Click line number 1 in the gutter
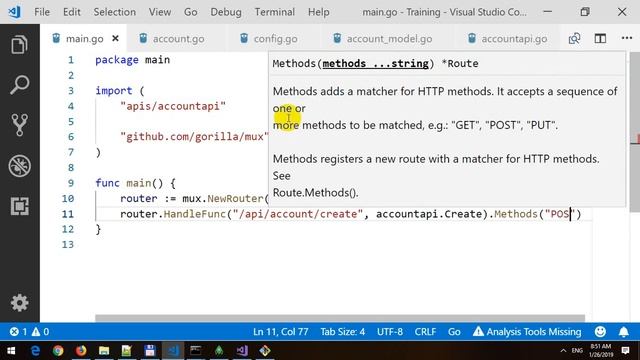Image resolution: width=640 pixels, height=360 pixels. (x=71, y=60)
